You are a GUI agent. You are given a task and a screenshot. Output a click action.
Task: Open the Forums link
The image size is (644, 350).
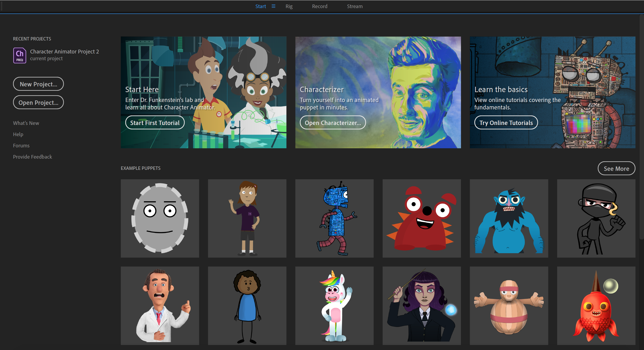[x=21, y=146]
